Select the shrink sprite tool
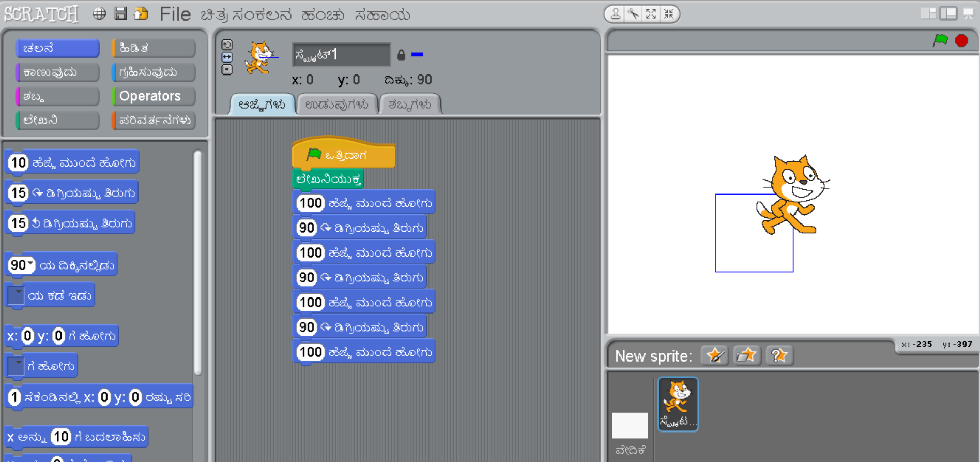This screenshot has height=462, width=980. click(x=669, y=14)
